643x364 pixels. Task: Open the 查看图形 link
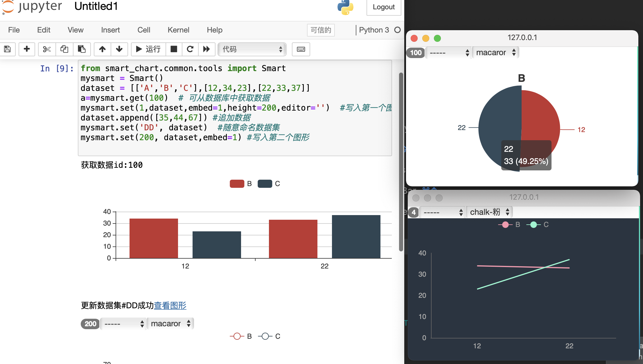coord(170,305)
